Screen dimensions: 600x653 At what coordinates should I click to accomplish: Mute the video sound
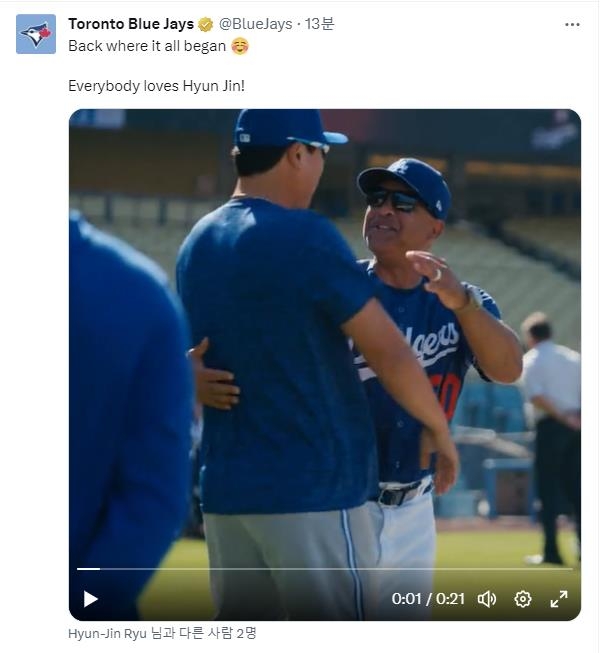pyautogui.click(x=487, y=599)
